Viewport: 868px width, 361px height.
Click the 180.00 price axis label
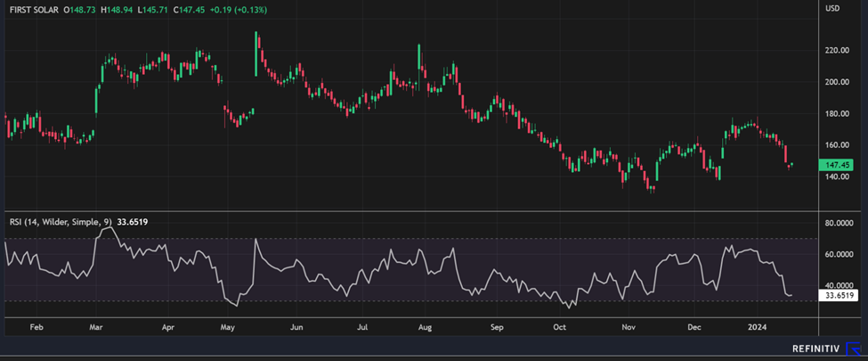[x=838, y=114]
